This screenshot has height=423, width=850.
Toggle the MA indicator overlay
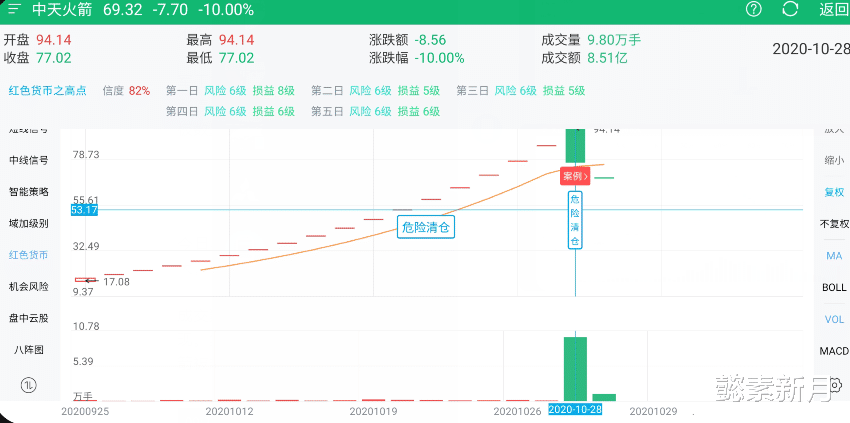click(x=834, y=256)
